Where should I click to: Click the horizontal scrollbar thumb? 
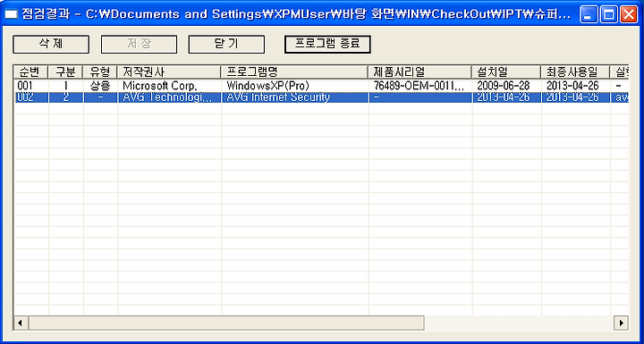tap(226, 323)
